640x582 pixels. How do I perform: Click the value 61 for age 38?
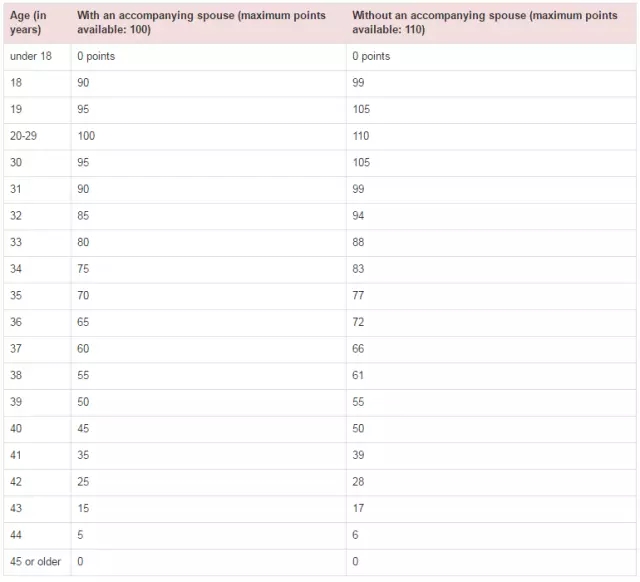[x=358, y=375]
